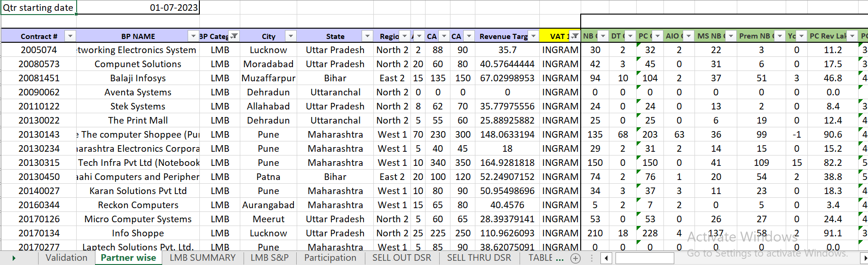Image resolution: width=868 pixels, height=265 pixels.
Task: Select the quarter starting date cell 01-07-2023
Action: tap(138, 8)
